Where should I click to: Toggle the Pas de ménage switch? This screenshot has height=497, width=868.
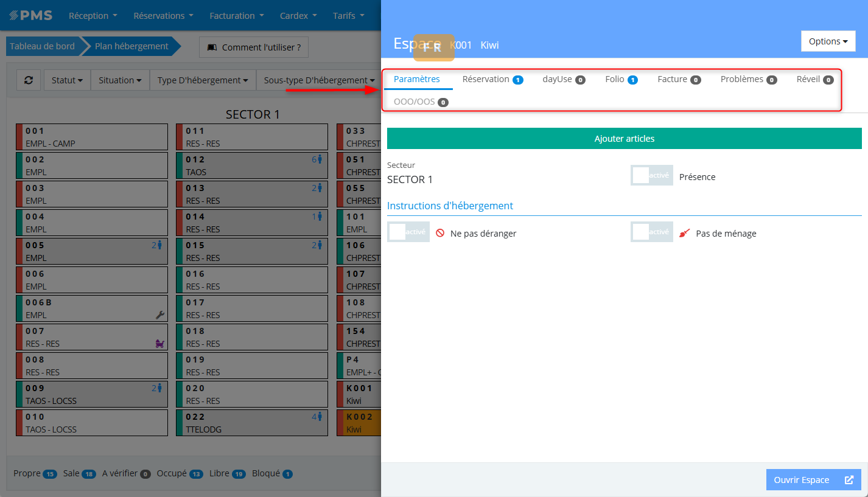[x=652, y=232]
